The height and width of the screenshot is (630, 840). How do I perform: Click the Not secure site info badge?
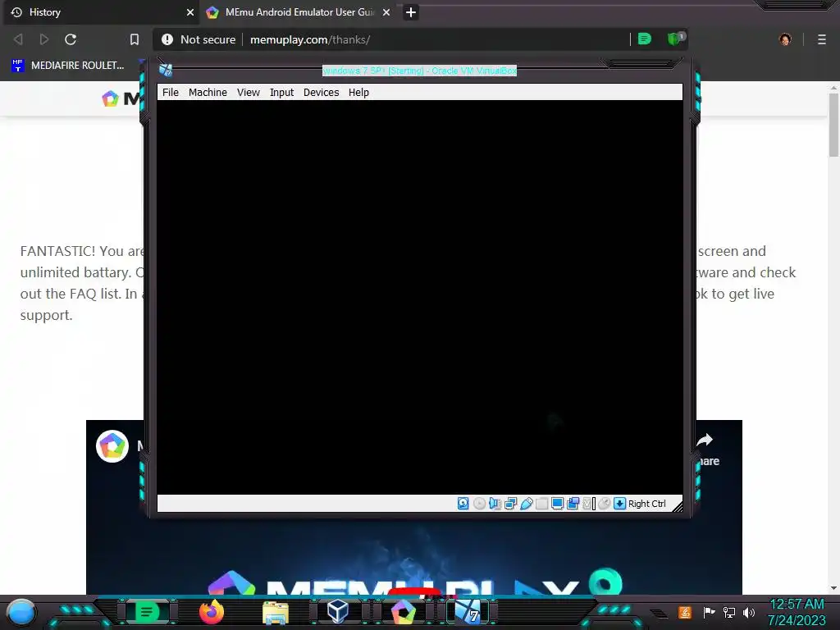tap(199, 39)
